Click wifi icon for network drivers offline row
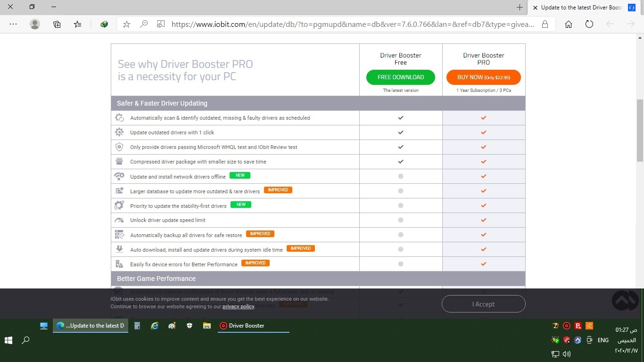 coord(119,176)
